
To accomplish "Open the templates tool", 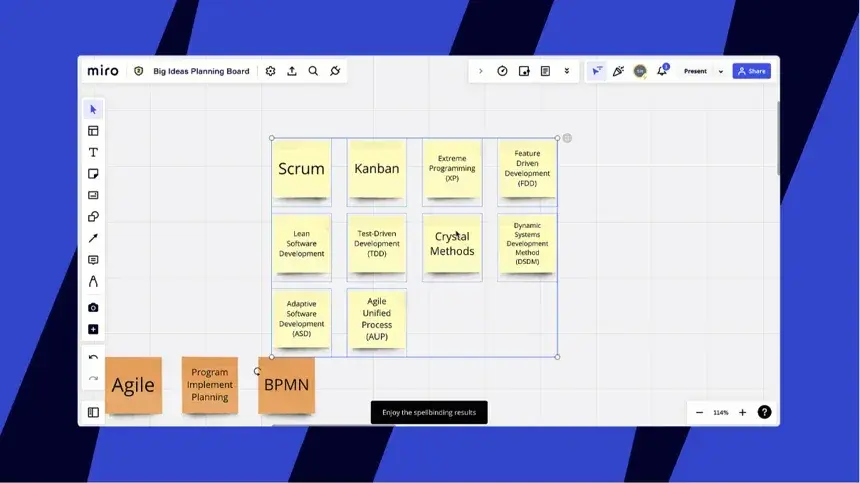I will [x=93, y=131].
